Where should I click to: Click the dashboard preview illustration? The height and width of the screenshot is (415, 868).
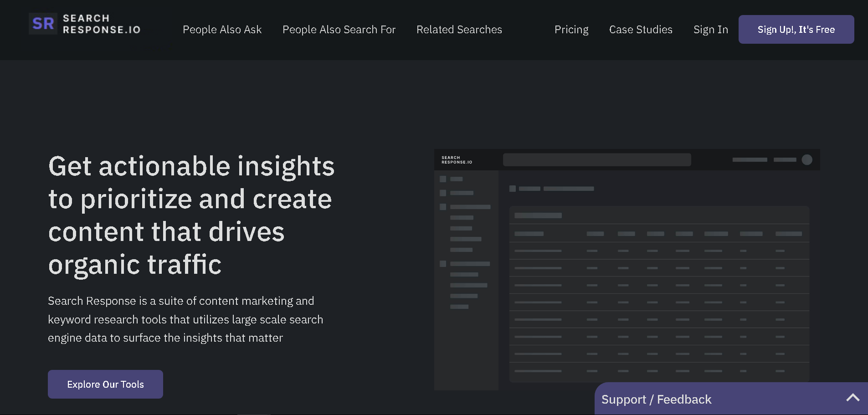[627, 270]
